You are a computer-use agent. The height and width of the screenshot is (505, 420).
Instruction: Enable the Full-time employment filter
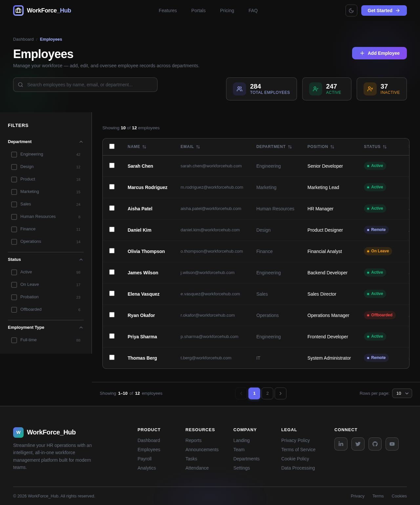tap(14, 340)
